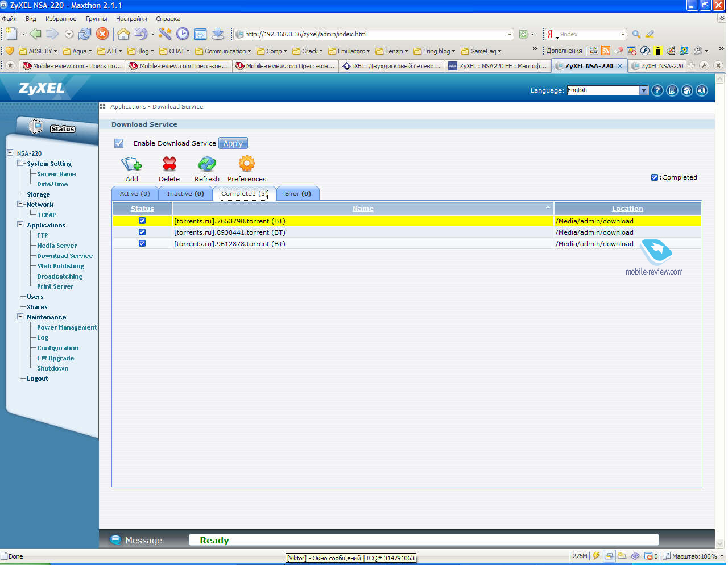Collapse the Maintenance tree node

[x=20, y=317]
